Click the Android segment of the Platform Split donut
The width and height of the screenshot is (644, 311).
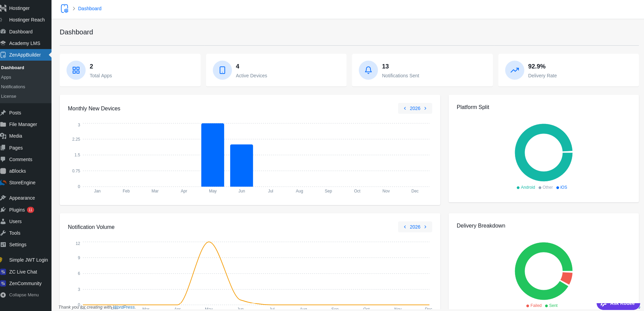(520, 153)
